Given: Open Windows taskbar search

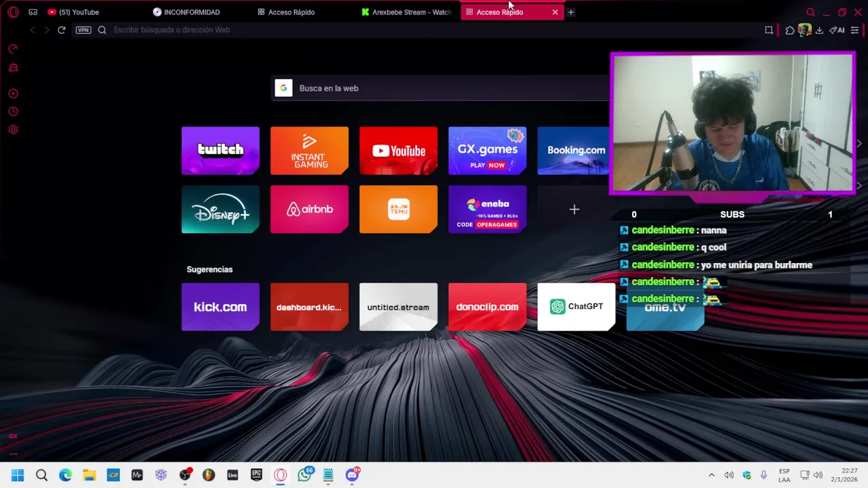Looking at the screenshot, I should pyautogui.click(x=41, y=475).
